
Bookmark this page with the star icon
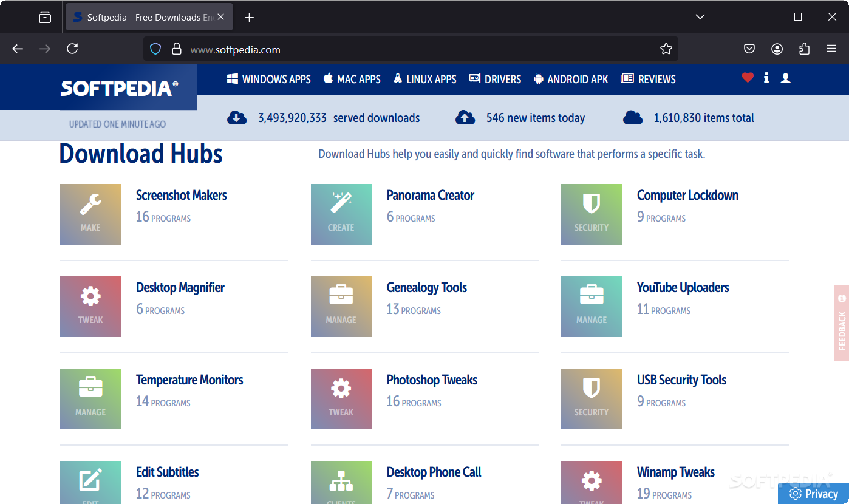tap(666, 49)
